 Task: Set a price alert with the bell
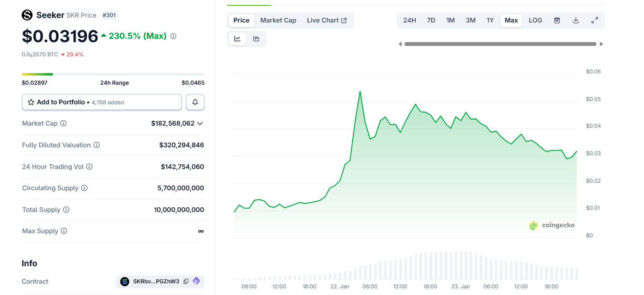pos(195,102)
